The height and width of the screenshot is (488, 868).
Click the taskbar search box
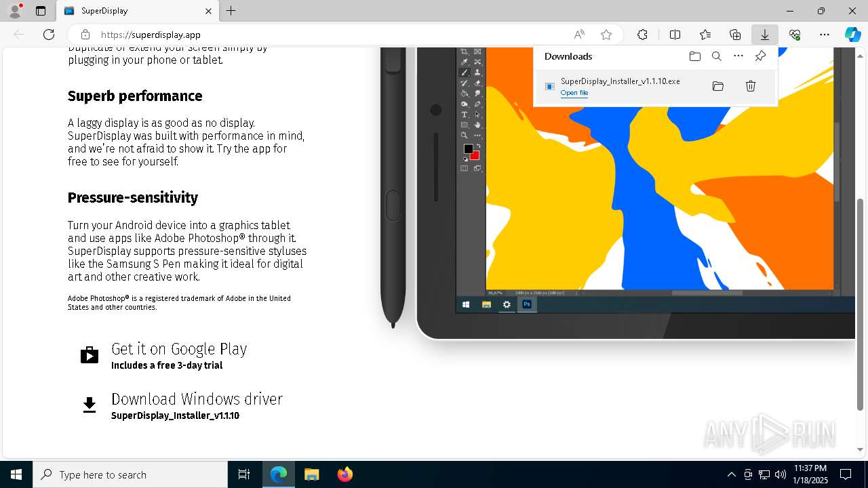[x=130, y=474]
